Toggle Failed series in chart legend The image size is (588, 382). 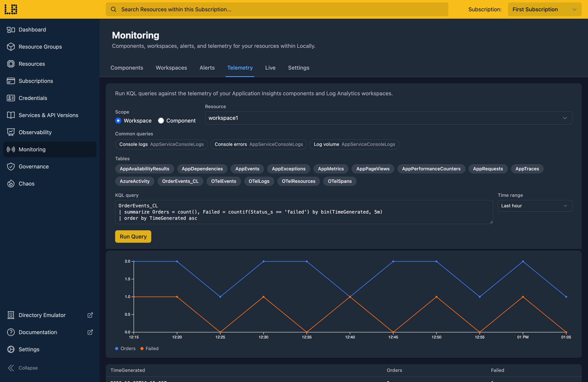click(150, 348)
